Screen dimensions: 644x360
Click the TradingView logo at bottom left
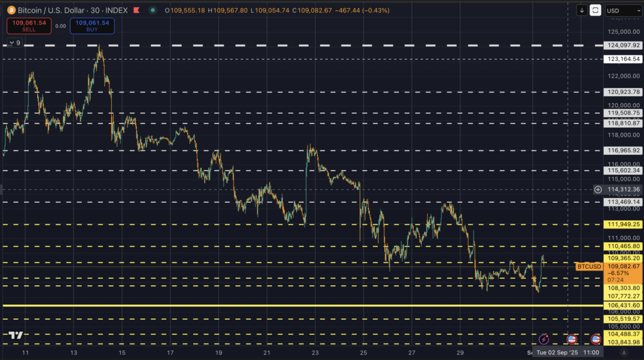click(x=17, y=336)
